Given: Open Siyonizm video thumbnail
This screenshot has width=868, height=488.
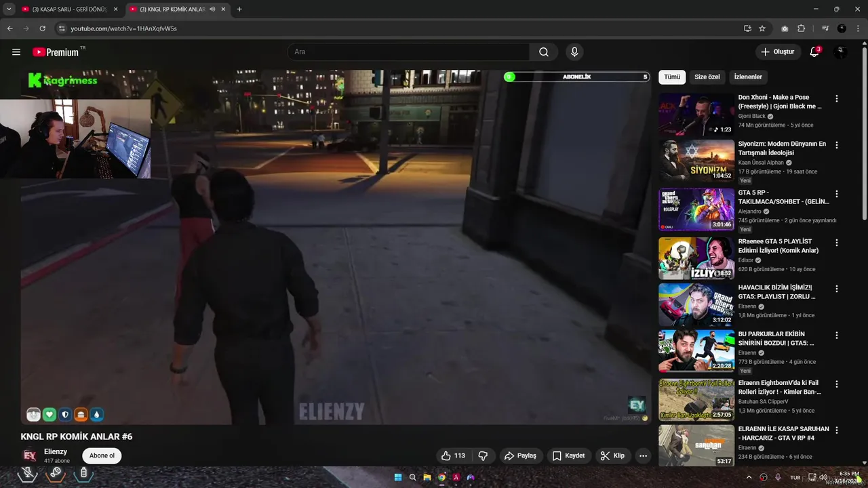Looking at the screenshot, I should (x=696, y=161).
